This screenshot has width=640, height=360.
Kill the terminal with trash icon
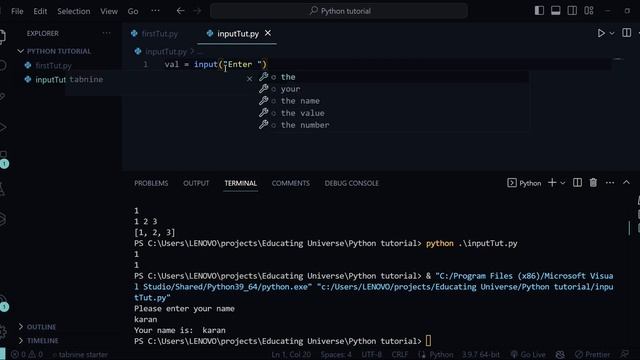(593, 183)
